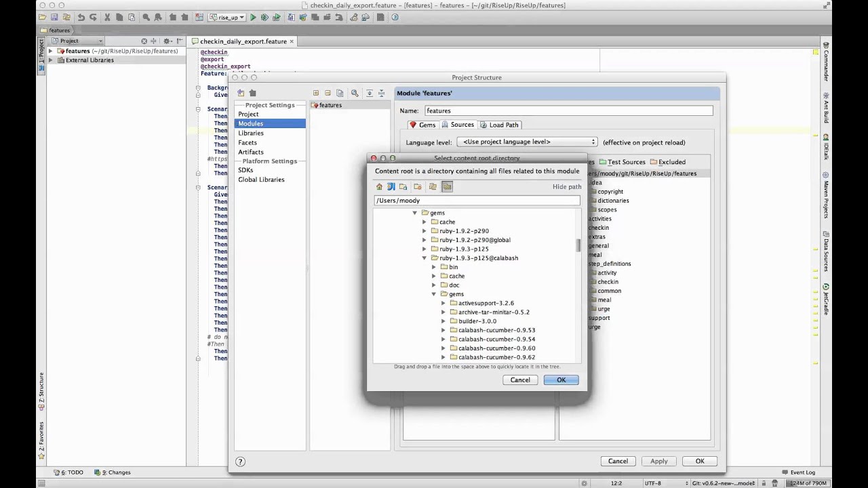Image resolution: width=868 pixels, height=488 pixels.
Task: Open the 9: Changes tool window
Action: point(113,472)
